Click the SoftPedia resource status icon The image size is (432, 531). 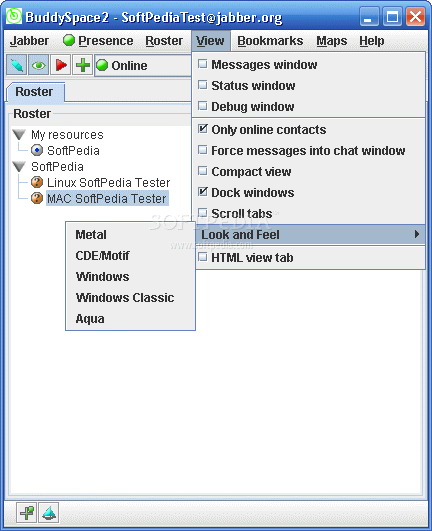tap(37, 150)
